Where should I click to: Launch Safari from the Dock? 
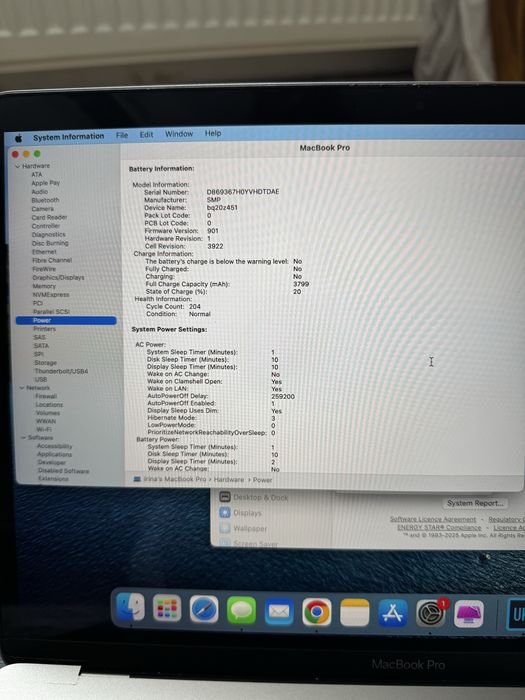coord(204,609)
